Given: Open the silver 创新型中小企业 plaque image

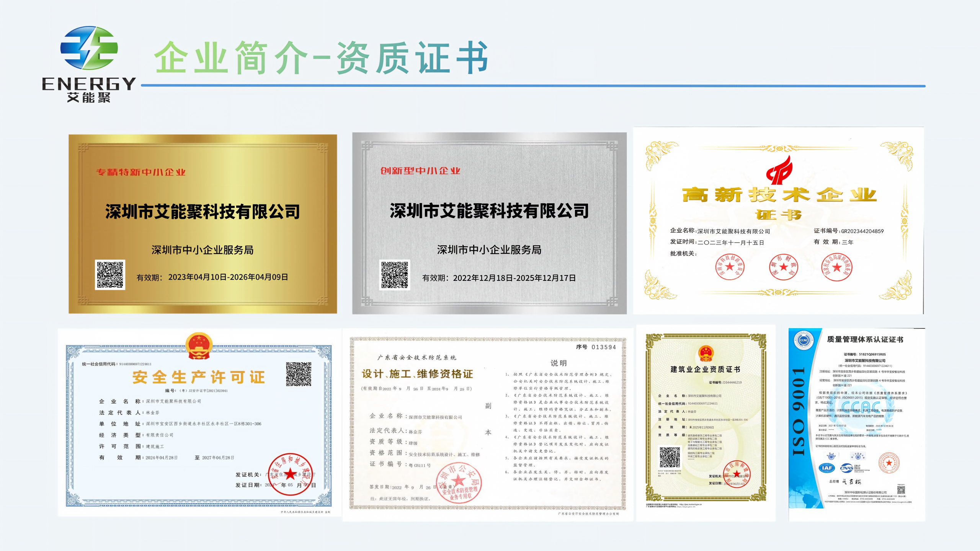Looking at the screenshot, I should point(489,223).
